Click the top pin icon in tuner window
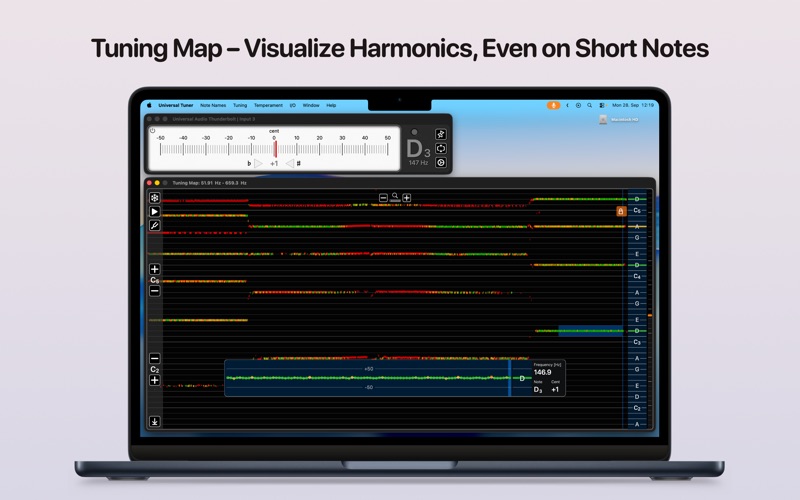 click(x=441, y=134)
